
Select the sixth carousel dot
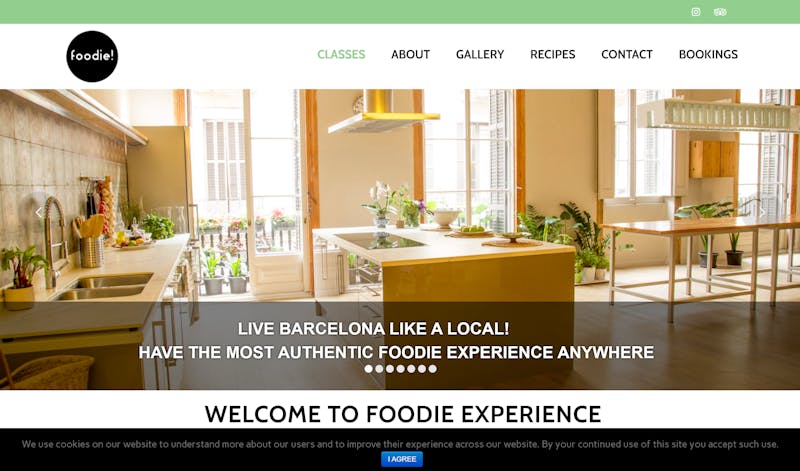(422, 369)
